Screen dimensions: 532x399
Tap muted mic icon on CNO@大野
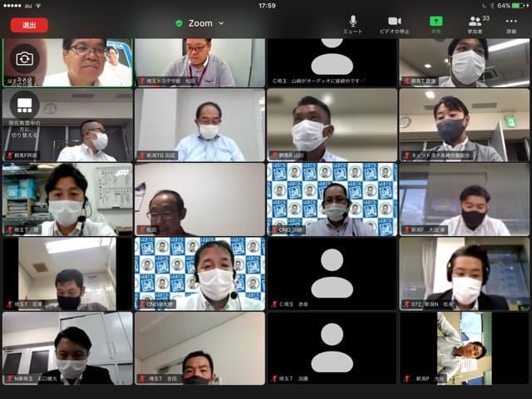point(142,304)
